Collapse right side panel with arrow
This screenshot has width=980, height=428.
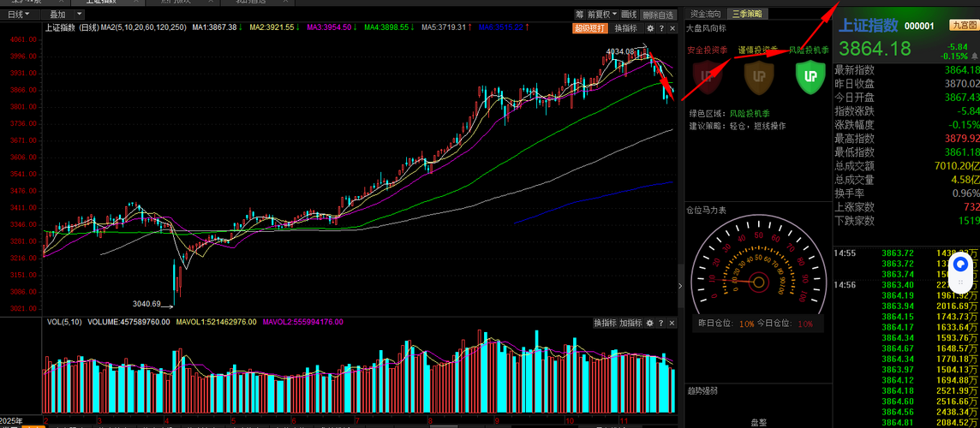pos(681,286)
